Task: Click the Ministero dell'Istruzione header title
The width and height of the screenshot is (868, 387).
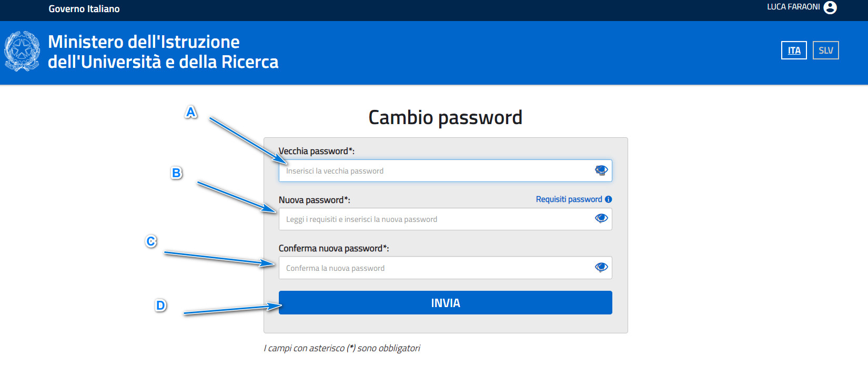Action: tap(163, 52)
